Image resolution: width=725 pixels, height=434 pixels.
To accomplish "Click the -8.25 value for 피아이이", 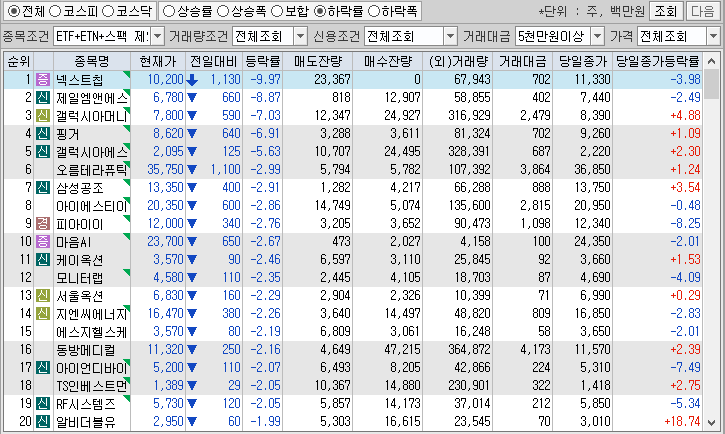I will pyautogui.click(x=686, y=224).
